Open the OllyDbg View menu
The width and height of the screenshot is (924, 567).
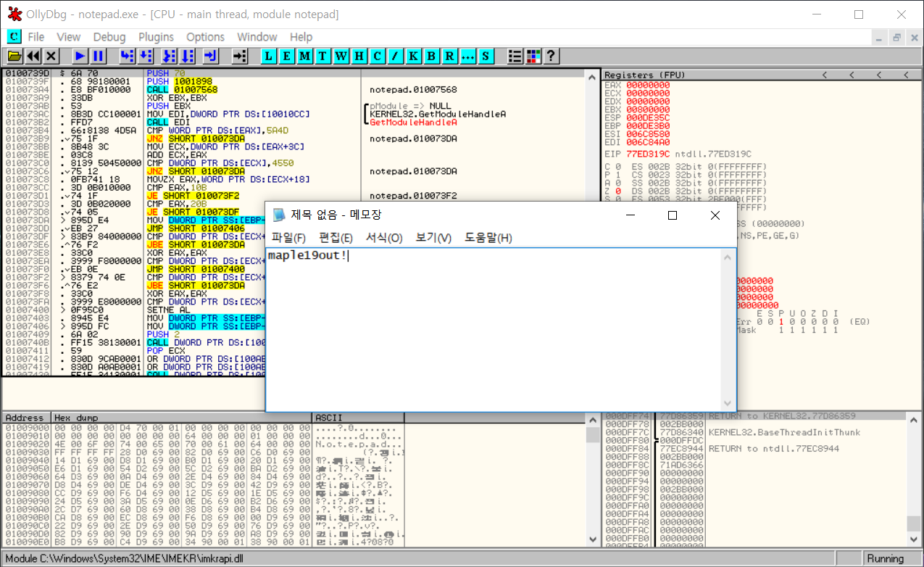(69, 37)
